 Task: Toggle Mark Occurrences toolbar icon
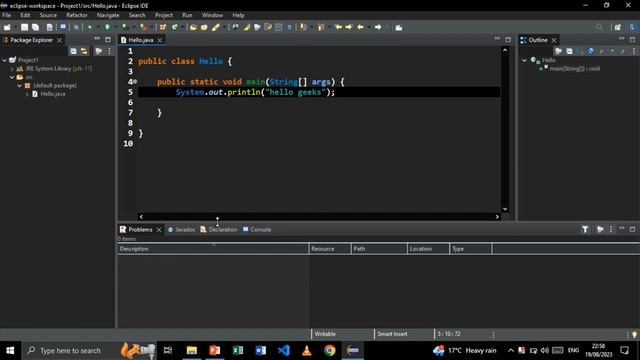tap(246, 27)
